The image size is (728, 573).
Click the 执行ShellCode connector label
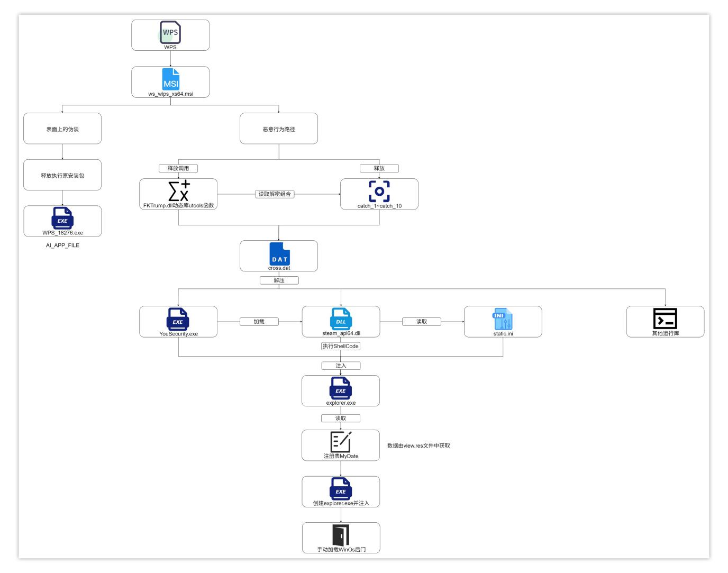click(x=341, y=346)
